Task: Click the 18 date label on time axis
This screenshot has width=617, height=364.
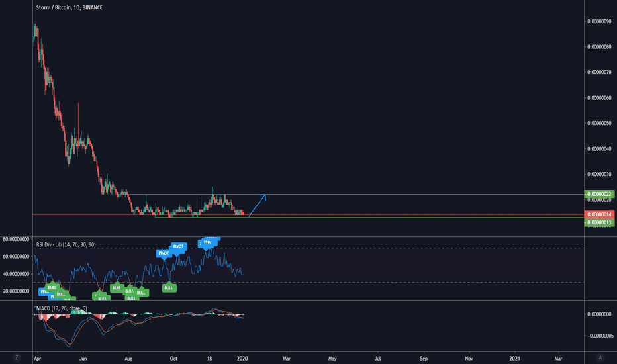Action: coord(209,359)
